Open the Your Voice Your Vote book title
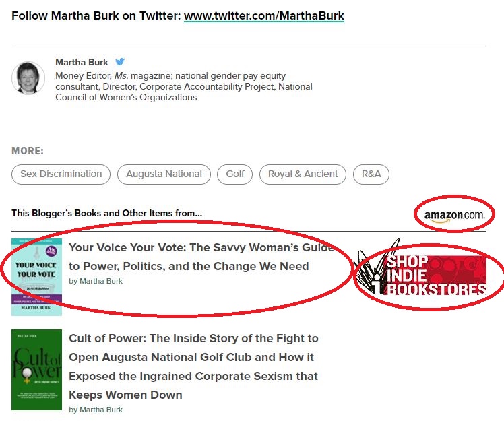The image size is (504, 421). pyautogui.click(x=201, y=257)
